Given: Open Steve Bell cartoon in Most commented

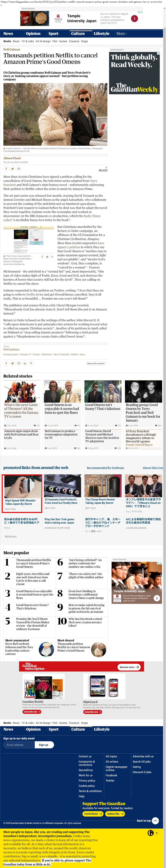Looking at the screenshot, I should tap(19, 649).
